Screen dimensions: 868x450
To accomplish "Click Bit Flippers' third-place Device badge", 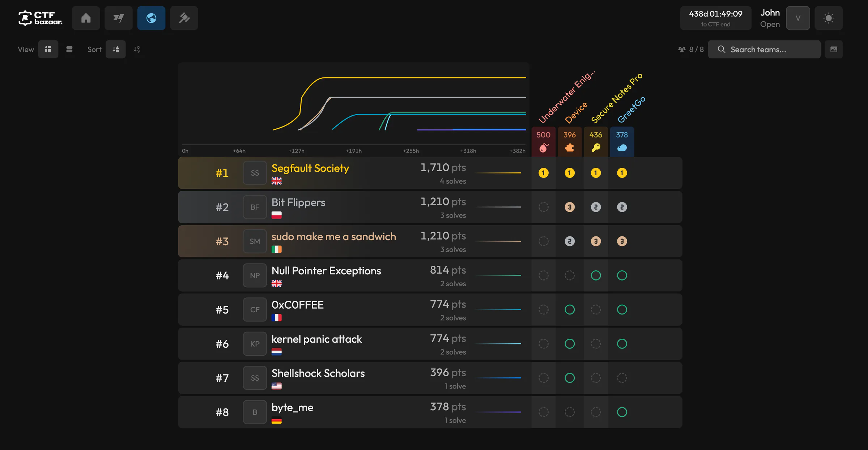I will click(570, 207).
